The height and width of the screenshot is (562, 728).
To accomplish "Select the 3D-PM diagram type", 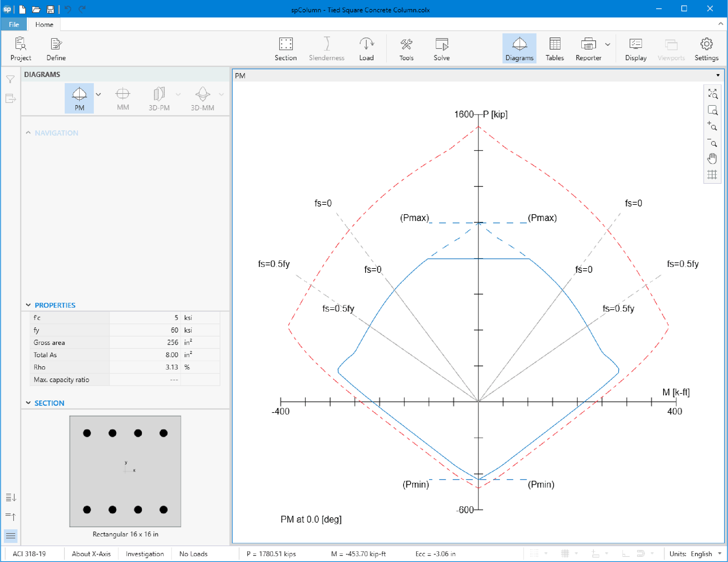I will [159, 98].
